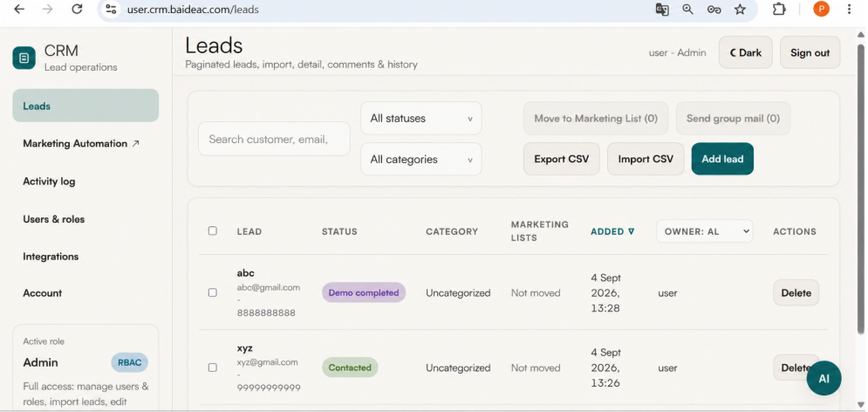Click the LEAD column header
Screen dimensions: 868x412
(x=249, y=231)
